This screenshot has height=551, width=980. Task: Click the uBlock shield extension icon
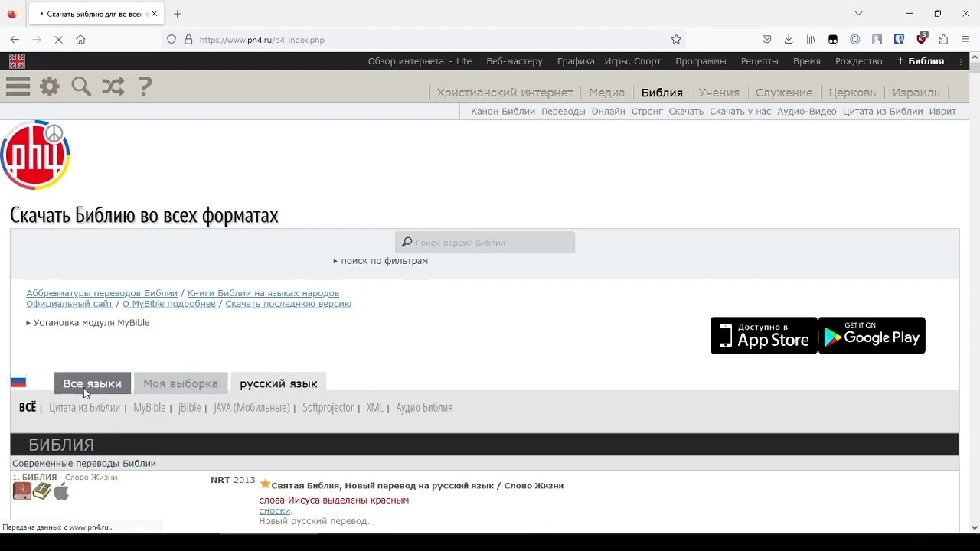tap(922, 39)
